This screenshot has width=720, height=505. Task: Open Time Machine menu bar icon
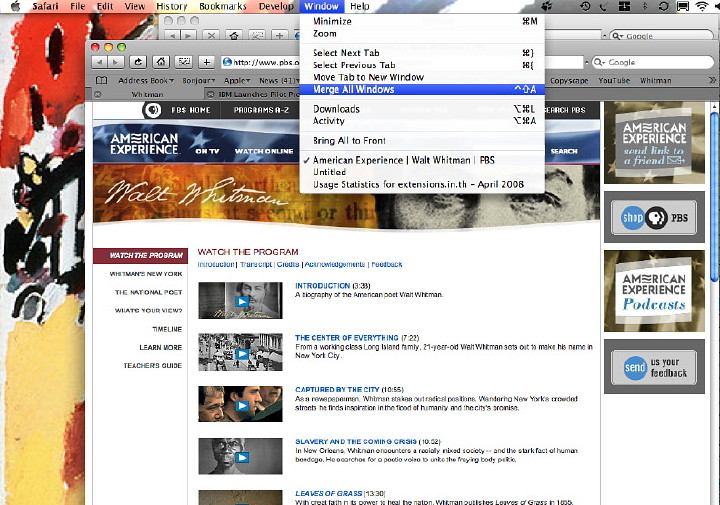585,6
